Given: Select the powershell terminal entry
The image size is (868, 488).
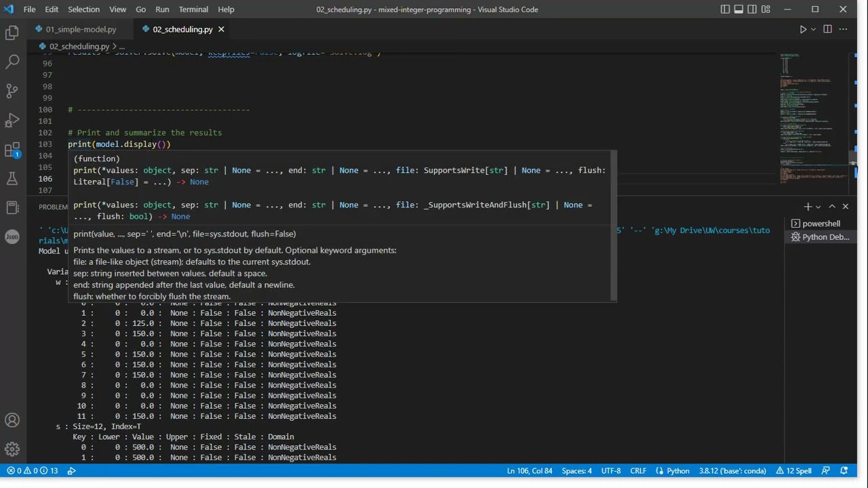Looking at the screenshot, I should [x=821, y=224].
